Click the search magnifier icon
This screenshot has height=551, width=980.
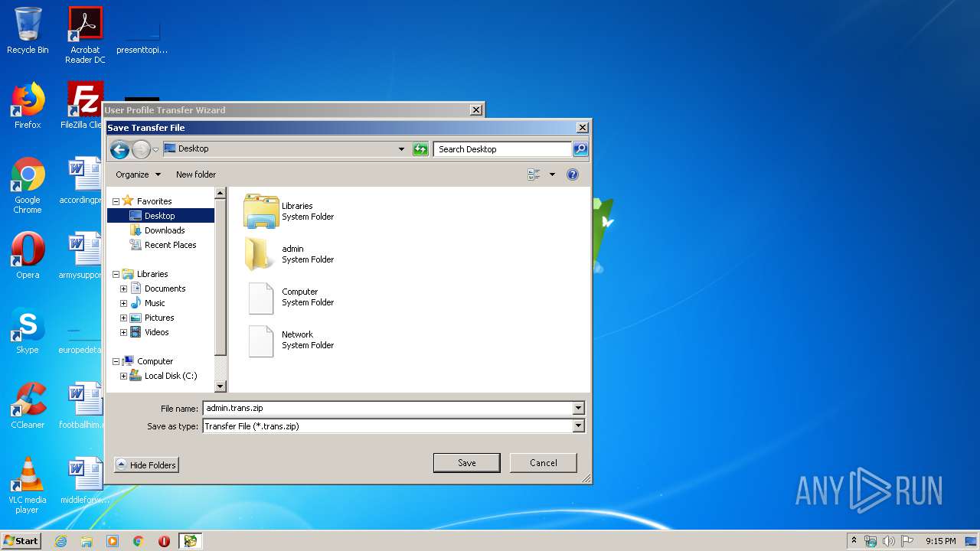tap(580, 149)
